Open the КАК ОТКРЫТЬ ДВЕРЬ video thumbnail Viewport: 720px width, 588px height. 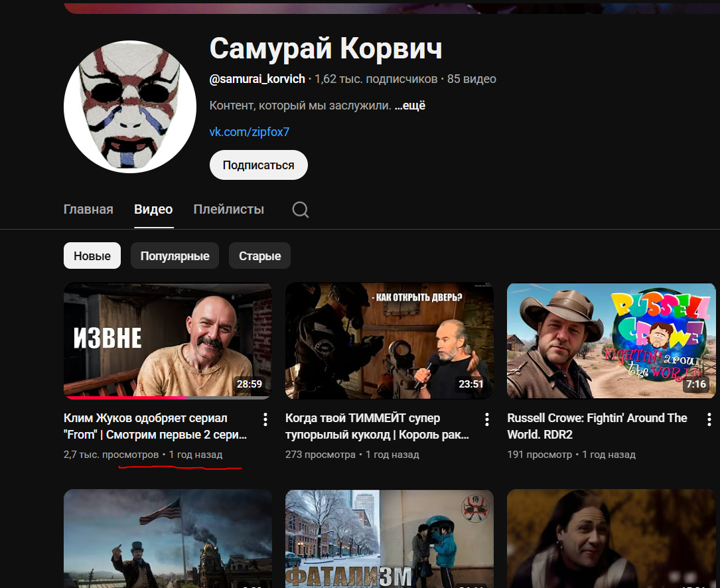point(390,341)
